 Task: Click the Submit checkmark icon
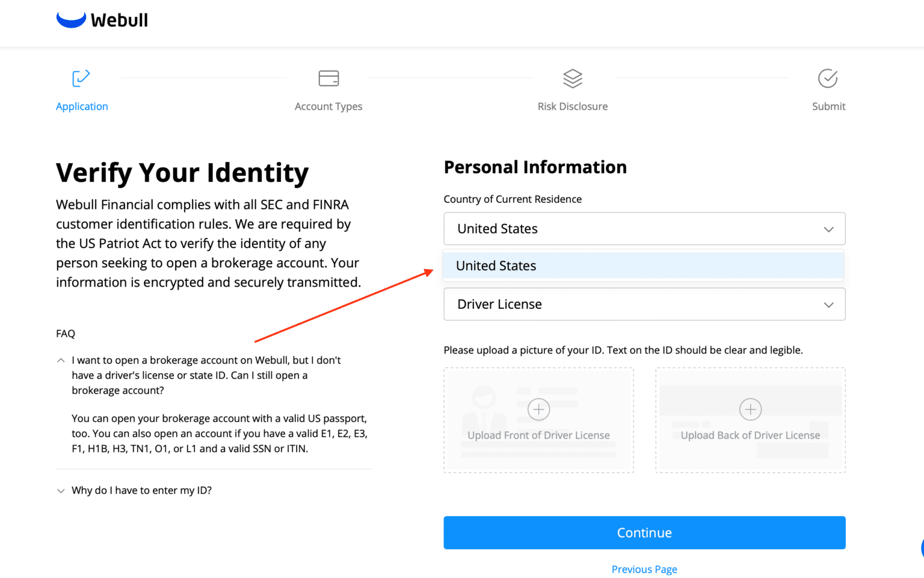pos(828,78)
